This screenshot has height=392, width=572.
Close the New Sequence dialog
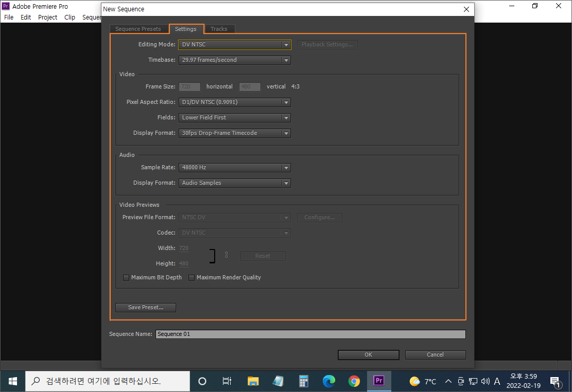tap(466, 9)
